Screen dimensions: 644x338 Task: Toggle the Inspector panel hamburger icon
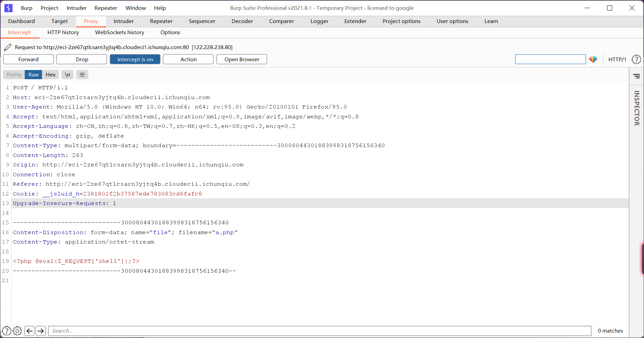(637, 76)
